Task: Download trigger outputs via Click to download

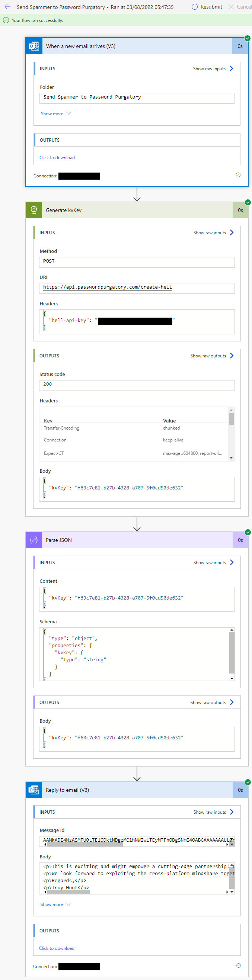Action: (57, 157)
